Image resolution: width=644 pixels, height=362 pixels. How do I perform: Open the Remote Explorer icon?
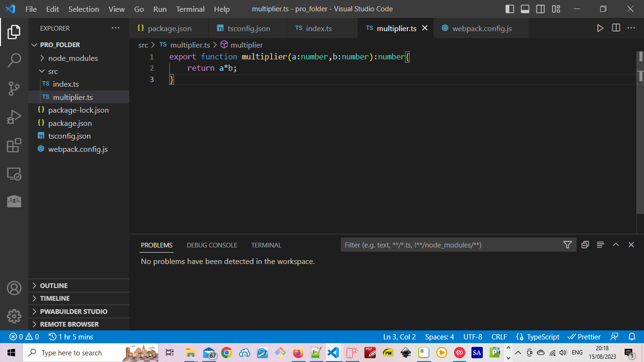[x=14, y=174]
